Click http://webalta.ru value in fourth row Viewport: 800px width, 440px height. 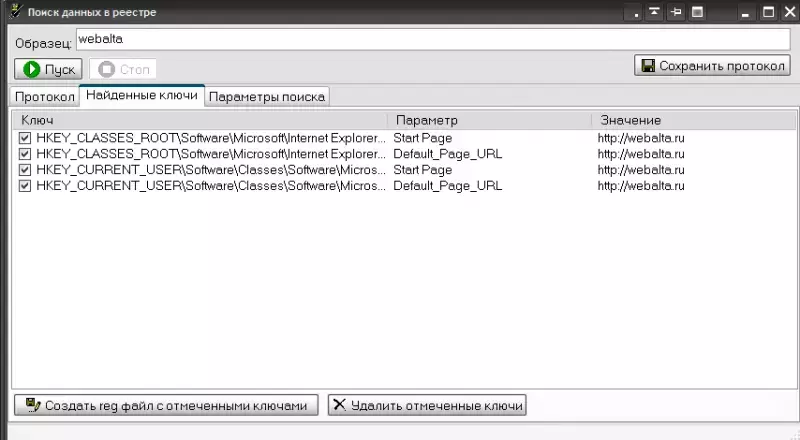641,186
